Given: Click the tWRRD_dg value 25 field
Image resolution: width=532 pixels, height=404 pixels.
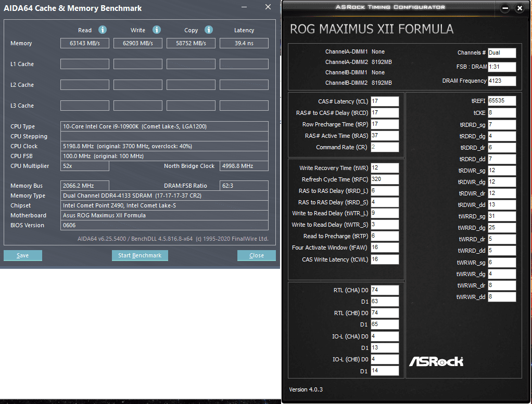Looking at the screenshot, I should [x=502, y=228].
